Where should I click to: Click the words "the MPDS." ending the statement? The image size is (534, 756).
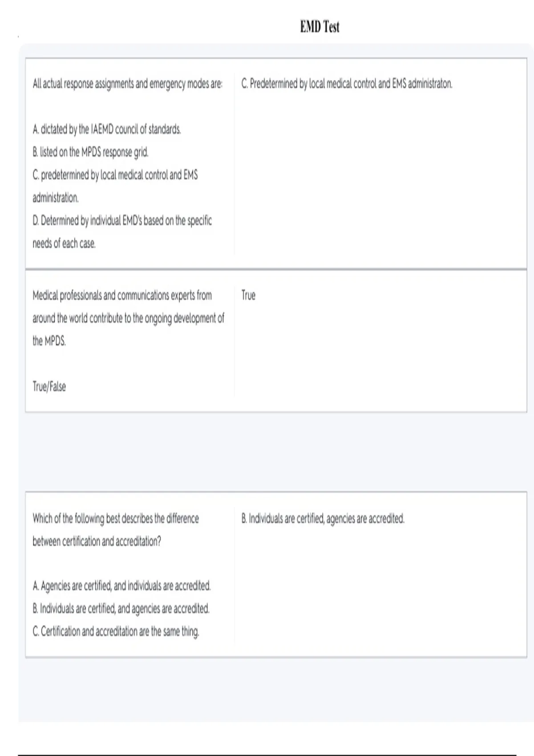[x=49, y=341]
